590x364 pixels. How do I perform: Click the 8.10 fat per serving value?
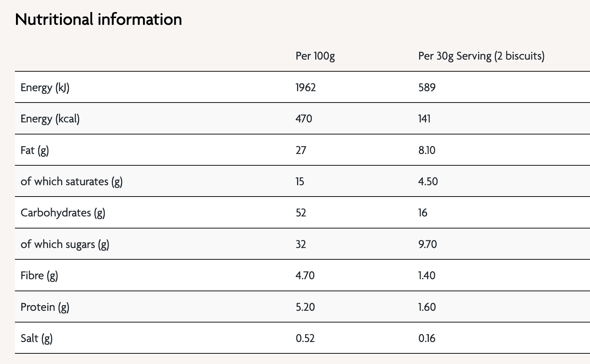(427, 150)
